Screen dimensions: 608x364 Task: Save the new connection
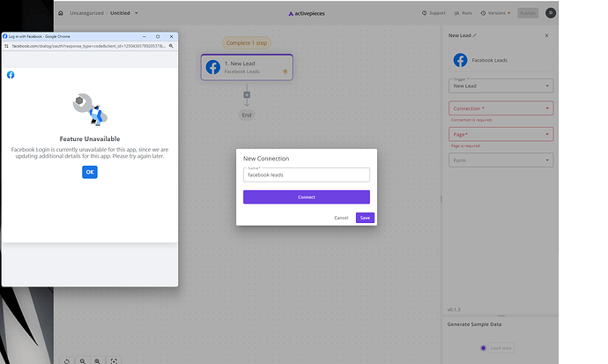(x=365, y=218)
